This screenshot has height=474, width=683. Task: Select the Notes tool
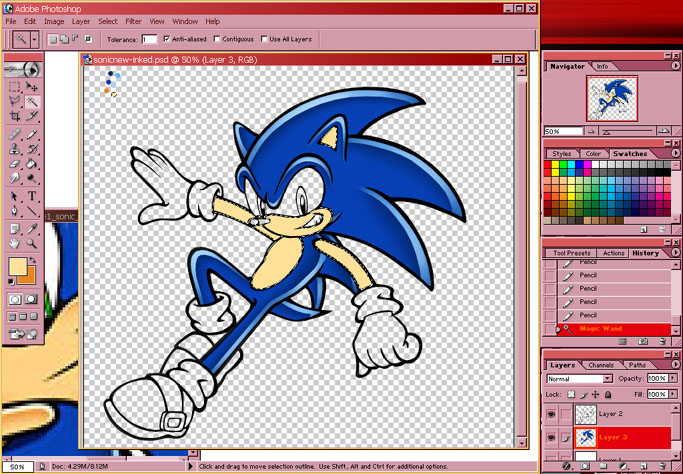[15, 228]
